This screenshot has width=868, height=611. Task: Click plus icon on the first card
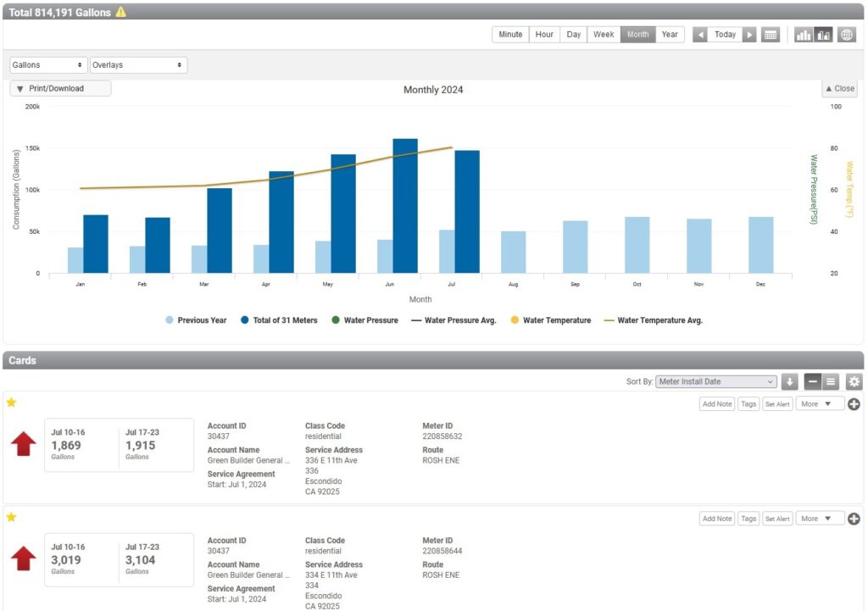coord(854,404)
